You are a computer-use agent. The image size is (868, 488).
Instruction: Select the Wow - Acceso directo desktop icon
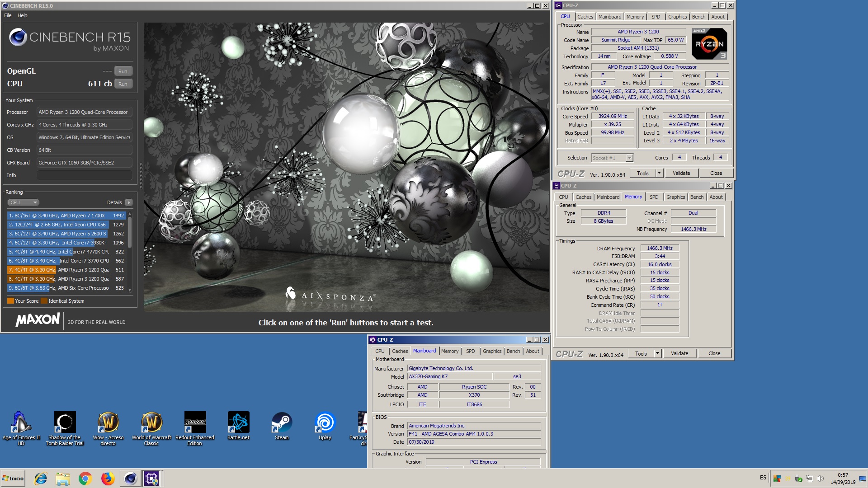click(x=108, y=428)
